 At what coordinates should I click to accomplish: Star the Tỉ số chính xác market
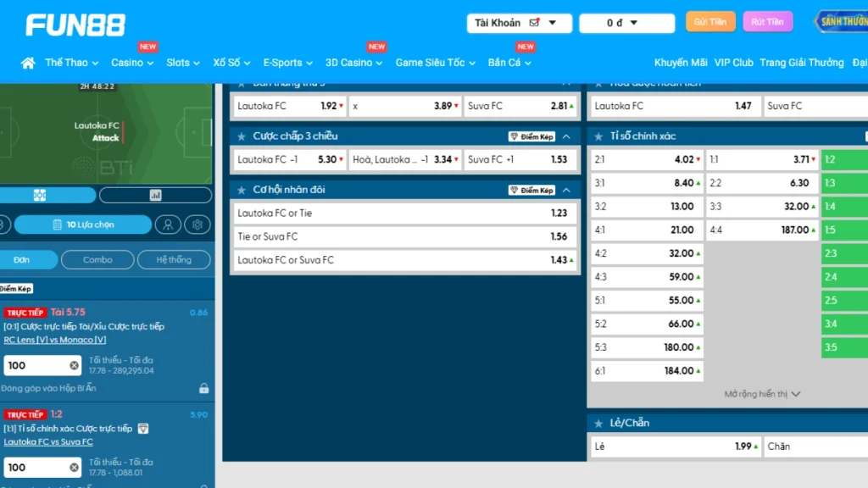pyautogui.click(x=598, y=136)
